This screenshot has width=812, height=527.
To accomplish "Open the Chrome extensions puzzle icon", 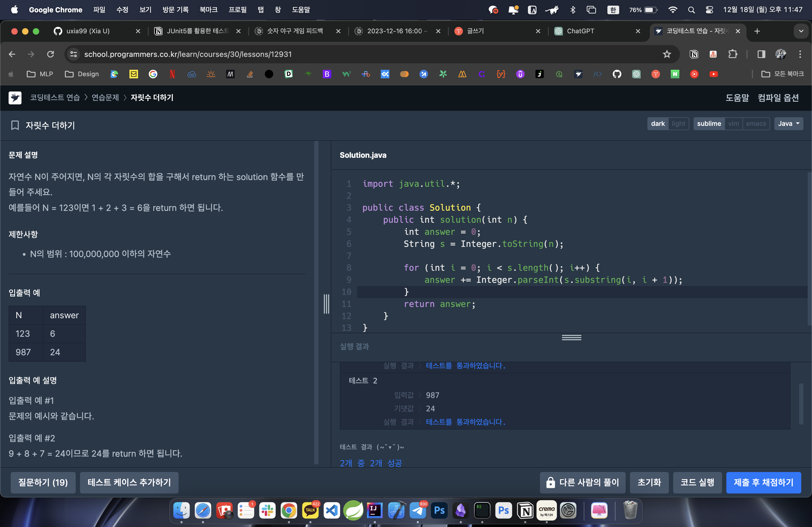I will pyautogui.click(x=733, y=54).
